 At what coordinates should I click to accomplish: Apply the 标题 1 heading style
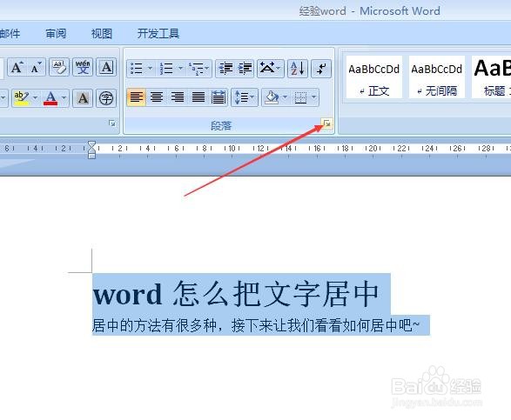click(491, 77)
